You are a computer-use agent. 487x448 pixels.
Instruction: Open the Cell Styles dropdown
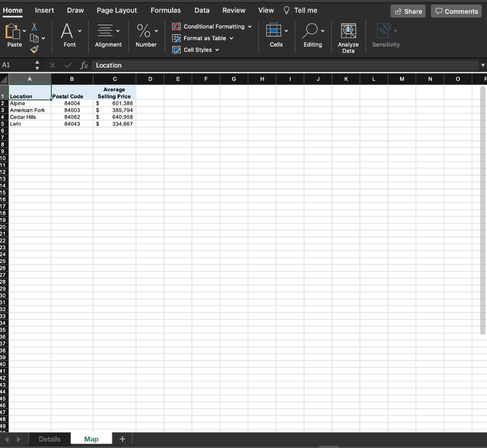pyautogui.click(x=195, y=49)
